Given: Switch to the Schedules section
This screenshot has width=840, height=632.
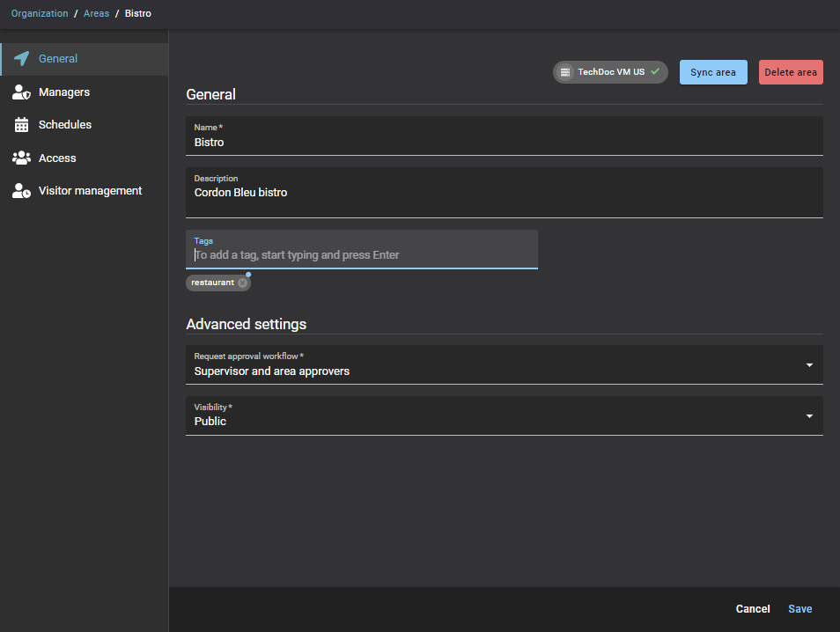Looking at the screenshot, I should pyautogui.click(x=65, y=125).
